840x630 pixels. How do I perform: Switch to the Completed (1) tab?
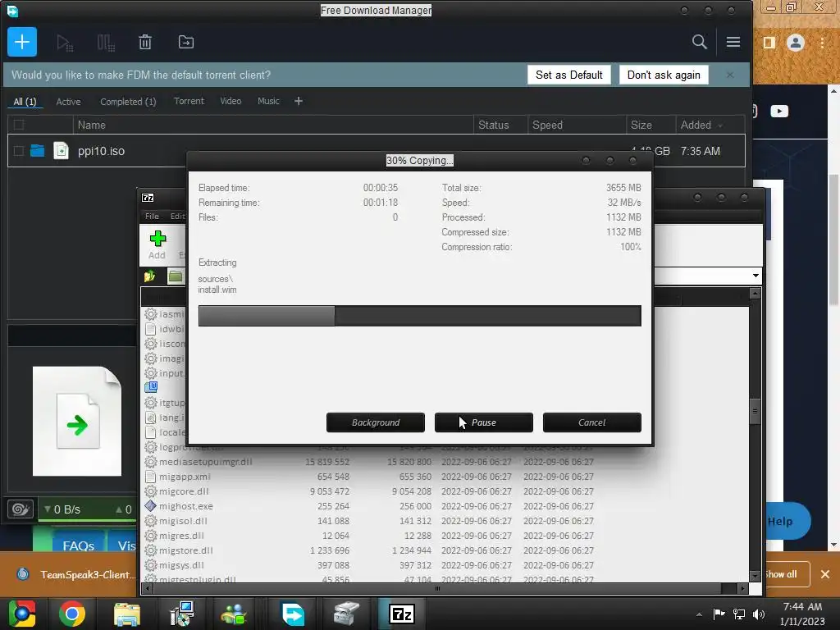(x=128, y=101)
